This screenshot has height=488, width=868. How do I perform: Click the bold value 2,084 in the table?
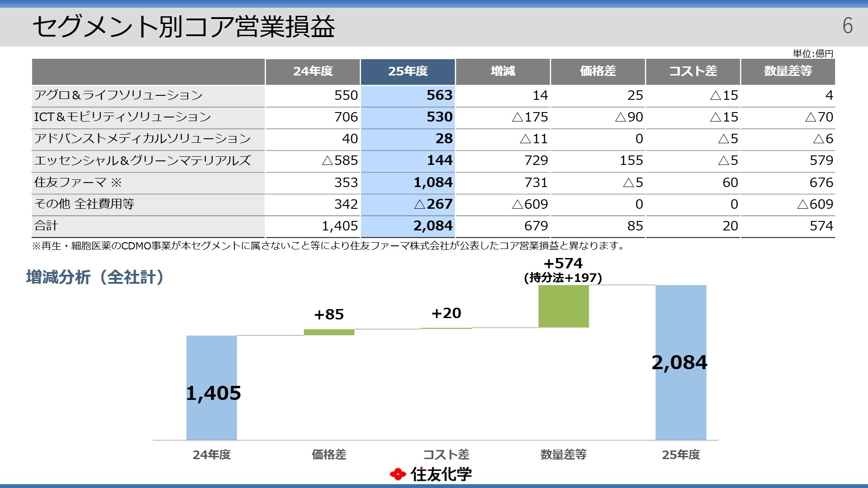[x=433, y=226]
